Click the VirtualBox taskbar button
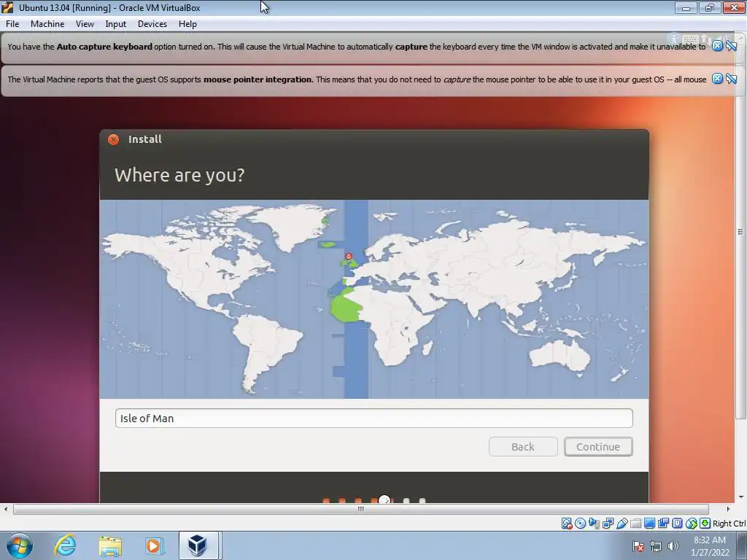The height and width of the screenshot is (560, 747). pos(198,545)
